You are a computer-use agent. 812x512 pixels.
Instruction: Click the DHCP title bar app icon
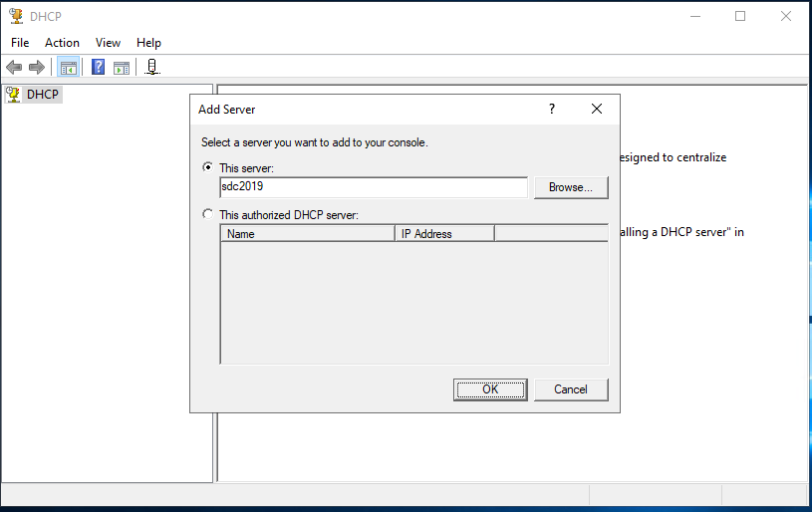pos(16,16)
